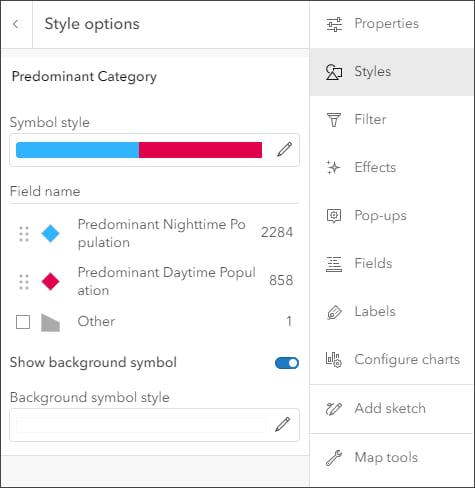Click the red Daytime Population diamond symbol
The image size is (475, 488).
50,282
